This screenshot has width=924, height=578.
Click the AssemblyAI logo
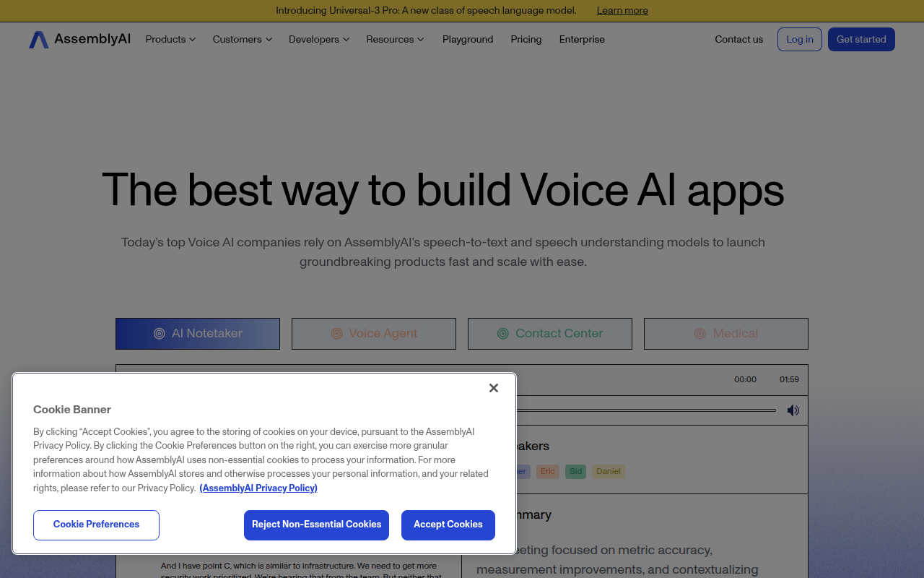[79, 39]
